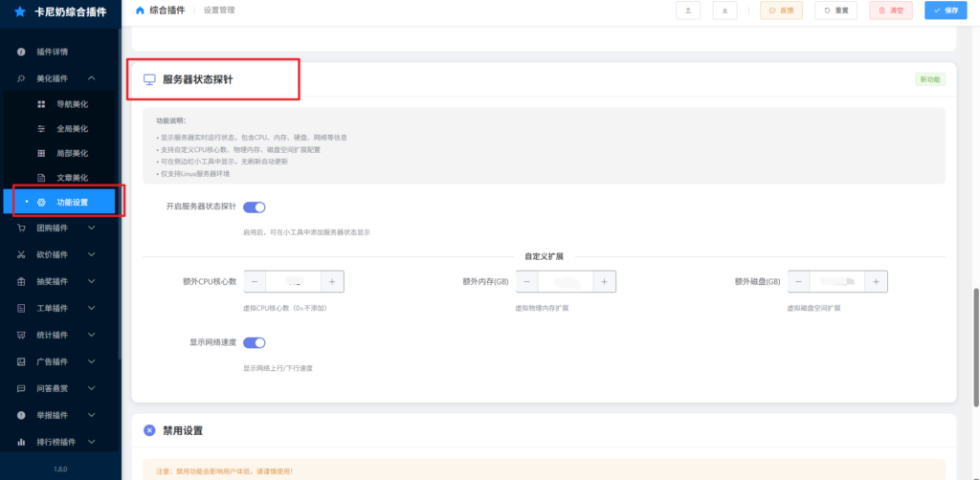980x480 pixels.
Task: Collapse the 美化插件 menu group
Action: pos(91,78)
